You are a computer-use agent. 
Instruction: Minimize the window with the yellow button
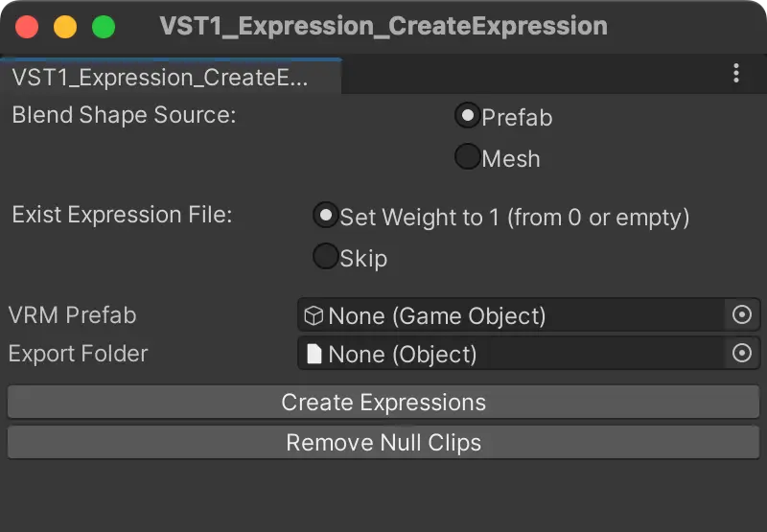pyautogui.click(x=65, y=27)
